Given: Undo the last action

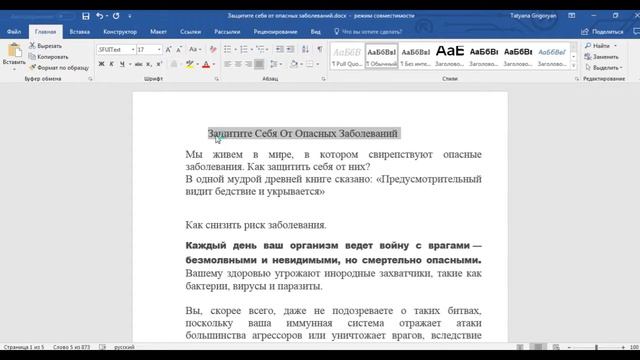Looking at the screenshot, I should coord(99,16).
